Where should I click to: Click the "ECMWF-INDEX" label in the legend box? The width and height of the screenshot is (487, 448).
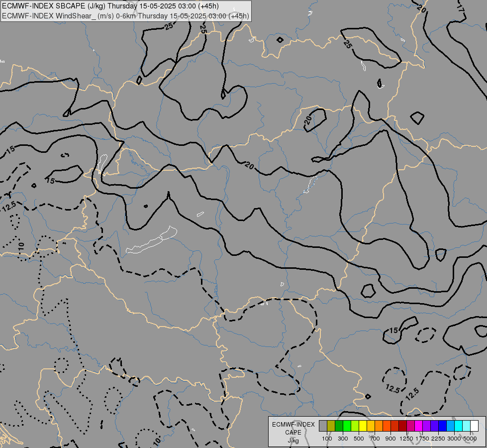pos(293,425)
